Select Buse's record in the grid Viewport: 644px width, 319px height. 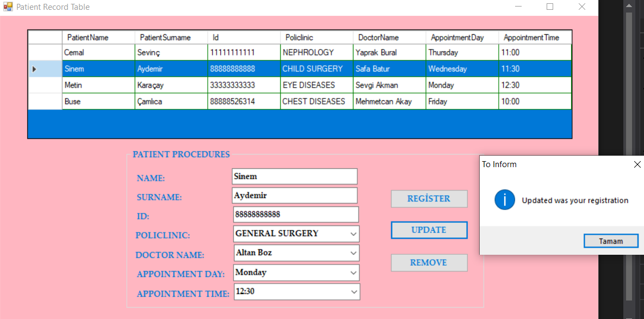point(98,101)
